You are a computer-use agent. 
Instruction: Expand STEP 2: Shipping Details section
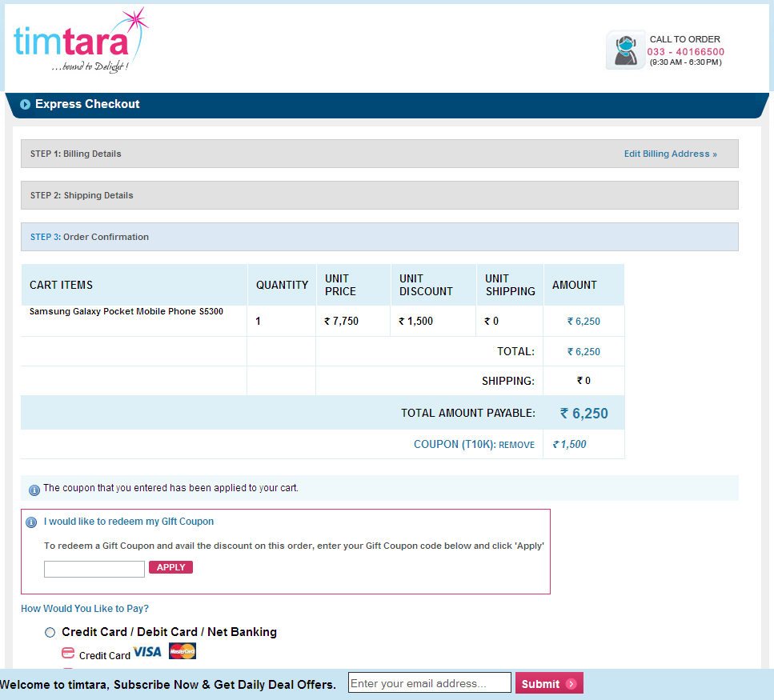(x=379, y=195)
